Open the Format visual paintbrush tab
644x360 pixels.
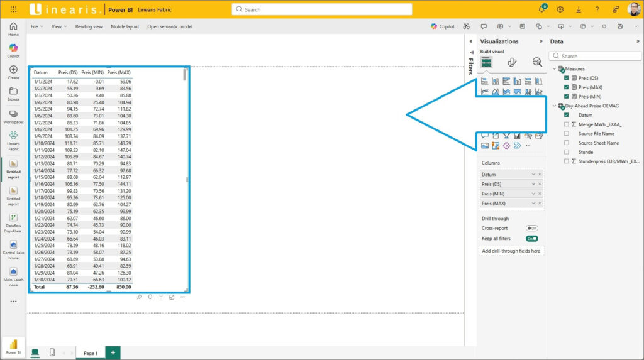(x=512, y=62)
